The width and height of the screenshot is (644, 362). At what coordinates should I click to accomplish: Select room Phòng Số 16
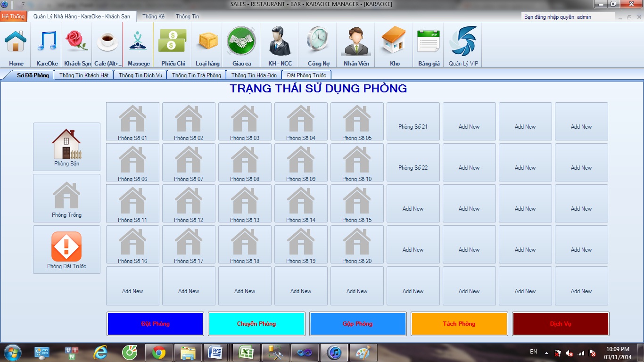click(x=132, y=245)
